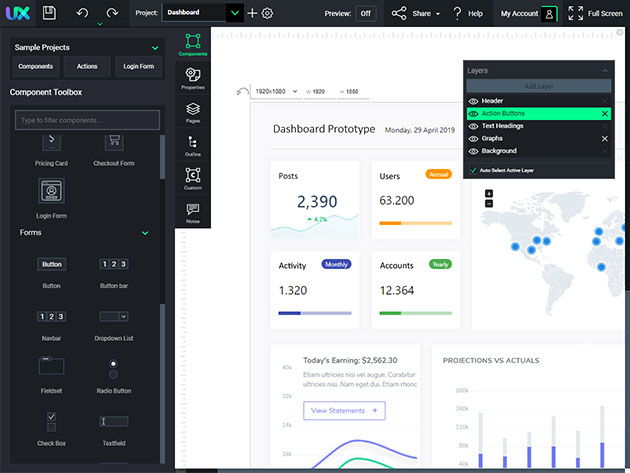Zoom in on the map plus button
Screen dimensions: 630x473
[489, 193]
